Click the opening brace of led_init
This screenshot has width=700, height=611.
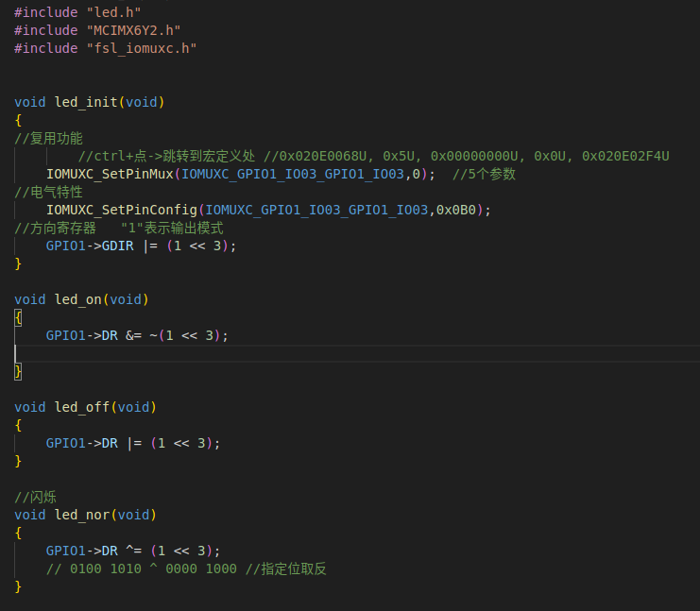(18, 120)
